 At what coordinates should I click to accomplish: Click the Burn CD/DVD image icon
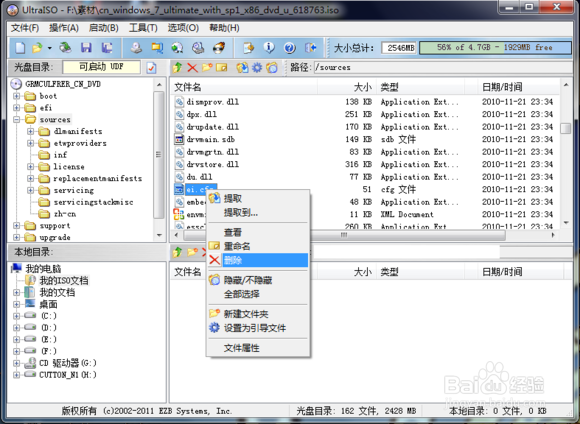[x=219, y=48]
